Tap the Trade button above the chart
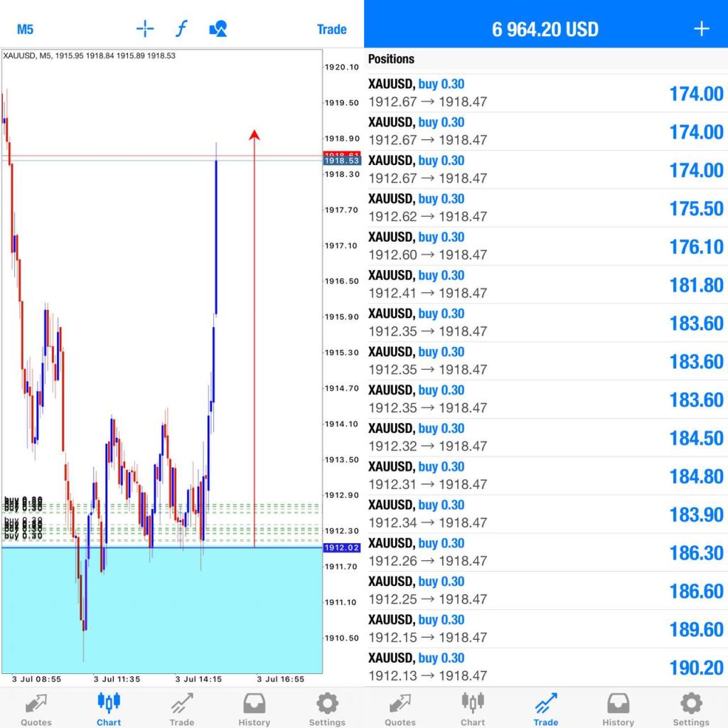Image resolution: width=728 pixels, height=728 pixels. [x=331, y=30]
